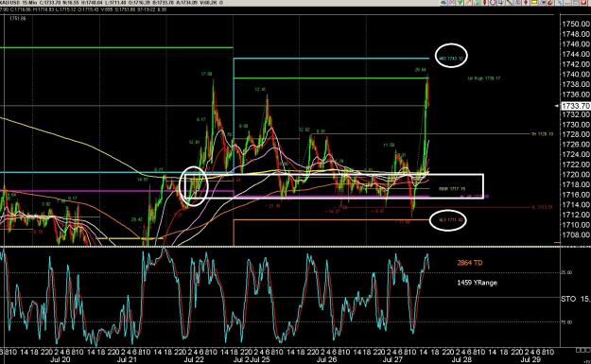Click the Jul 28 date label
The image size is (591, 364).
[461, 359]
